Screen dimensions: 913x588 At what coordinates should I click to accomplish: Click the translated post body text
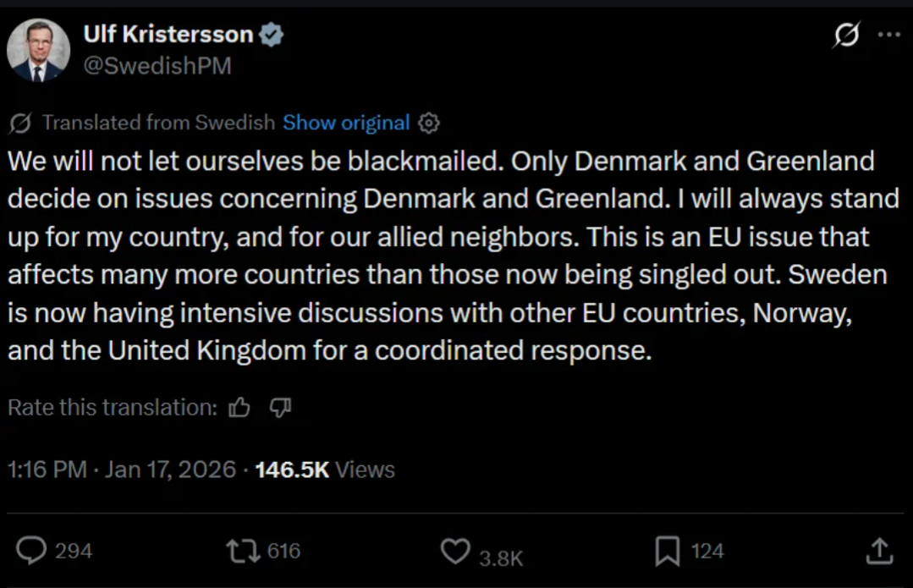440,256
